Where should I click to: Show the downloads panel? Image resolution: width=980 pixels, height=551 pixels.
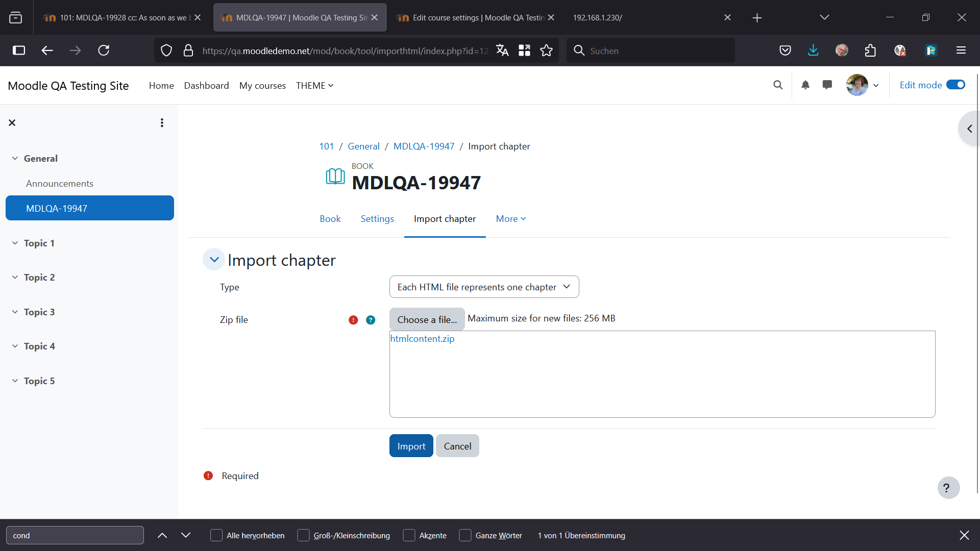tap(814, 51)
